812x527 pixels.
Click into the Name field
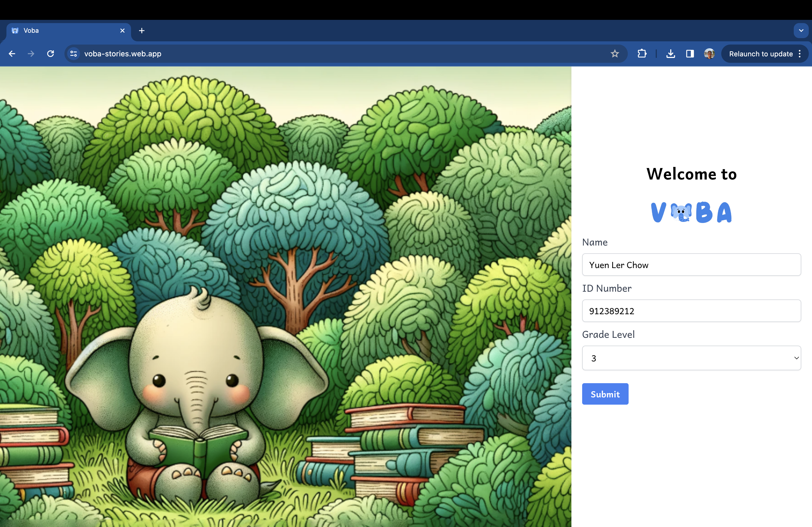691,265
